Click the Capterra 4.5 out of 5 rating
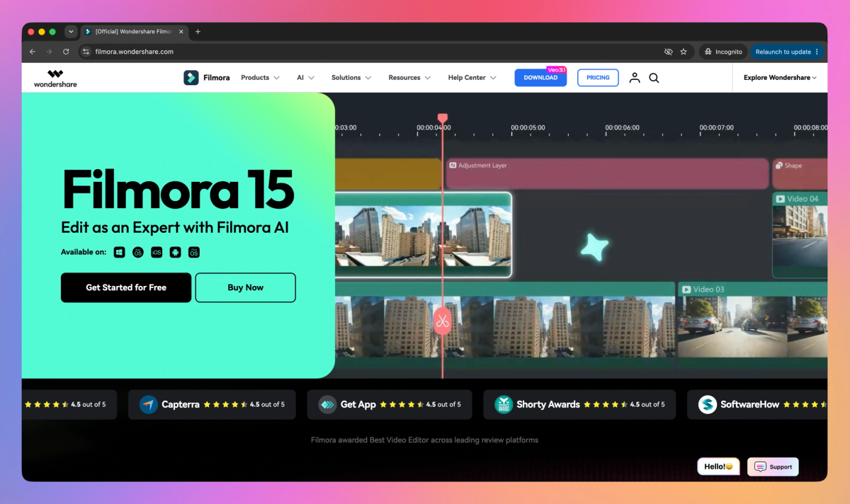 [x=244, y=405]
